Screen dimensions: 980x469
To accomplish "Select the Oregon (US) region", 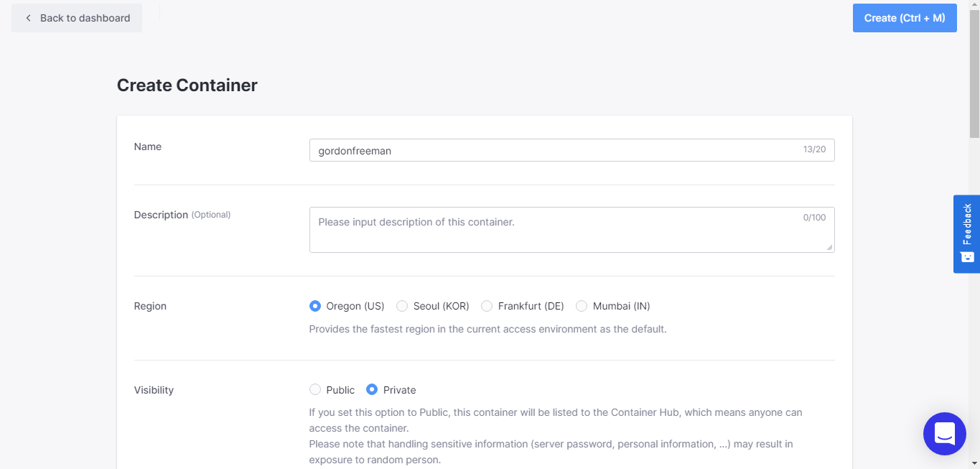I will [315, 306].
